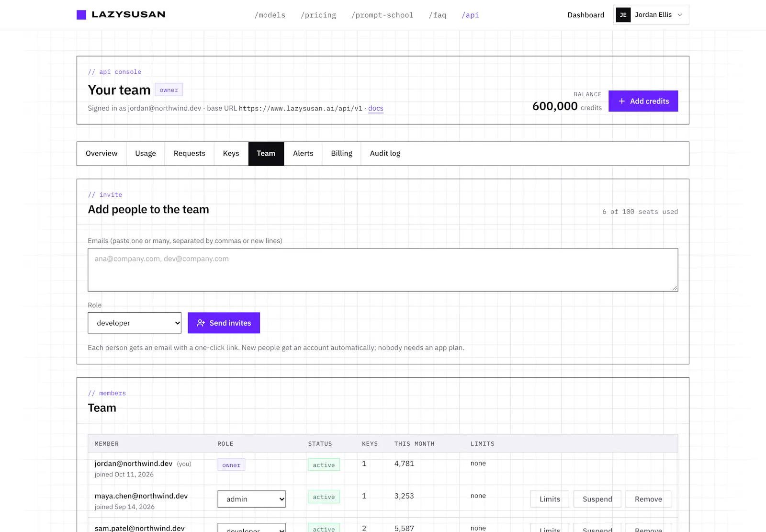Click jordan@northwind.dev in the members table
Screen dimensions: 766x532
[x=134, y=464]
